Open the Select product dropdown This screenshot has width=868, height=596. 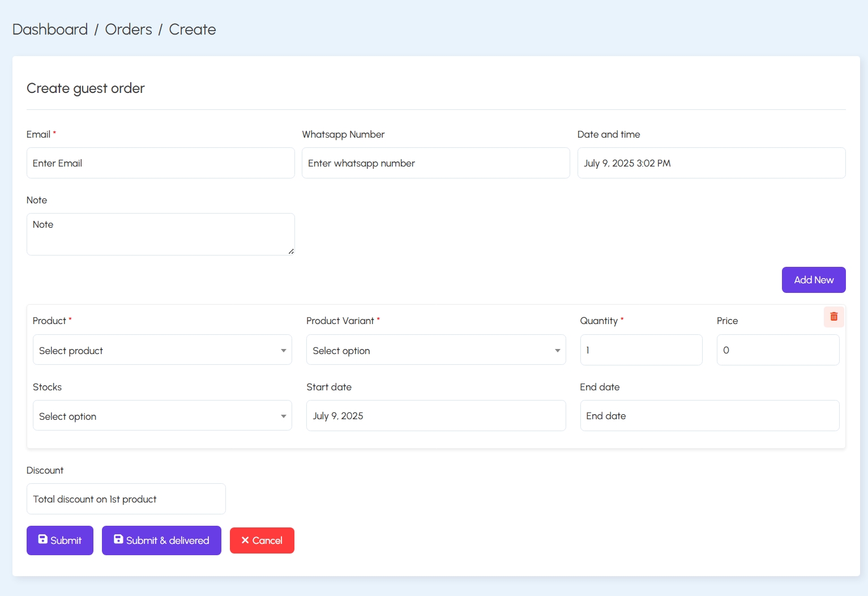point(163,350)
